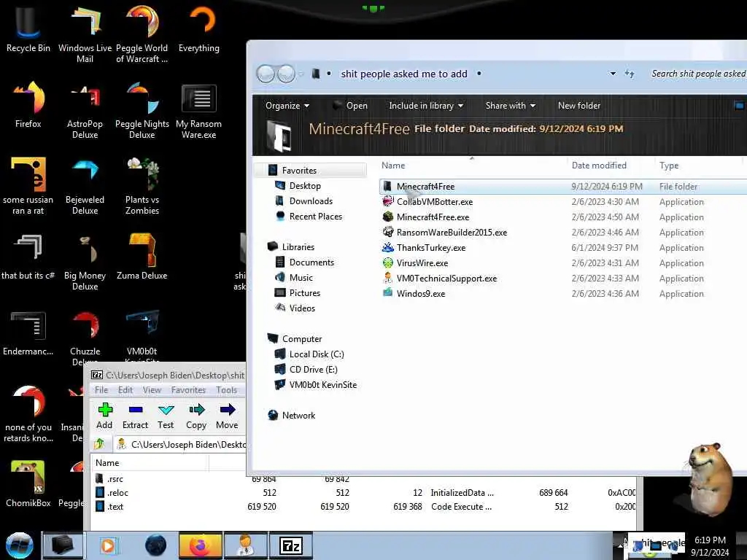
Task: Click the Explorer Back navigation button
Action: (x=266, y=74)
